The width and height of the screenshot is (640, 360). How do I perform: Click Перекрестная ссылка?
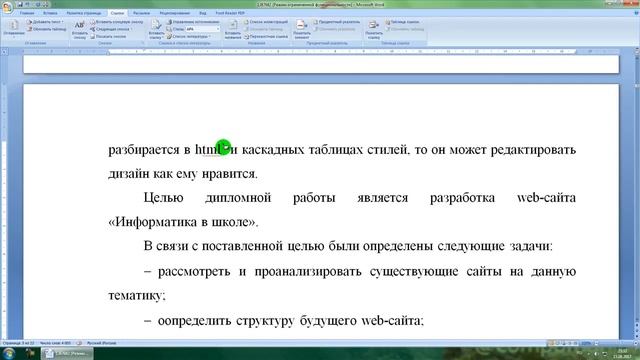coord(266,36)
